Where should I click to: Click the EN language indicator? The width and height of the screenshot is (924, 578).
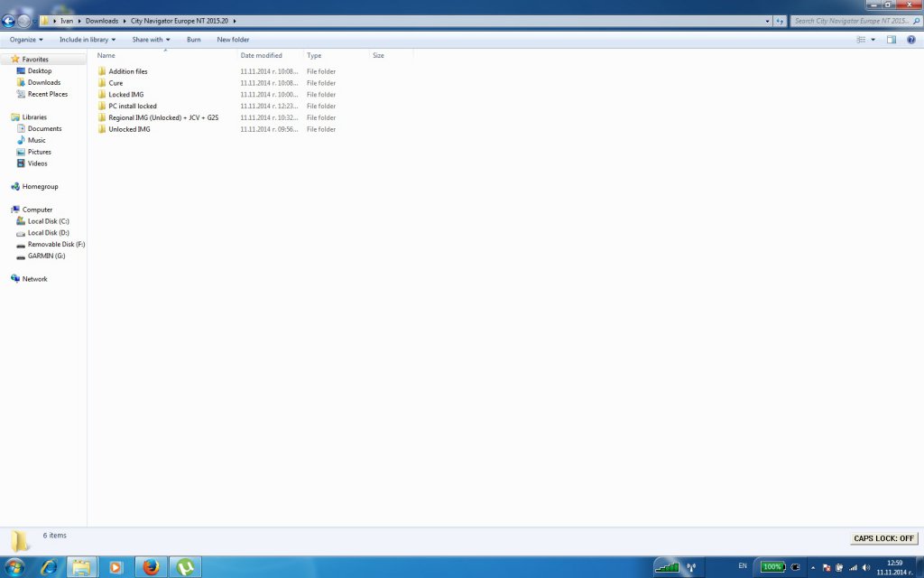(743, 566)
